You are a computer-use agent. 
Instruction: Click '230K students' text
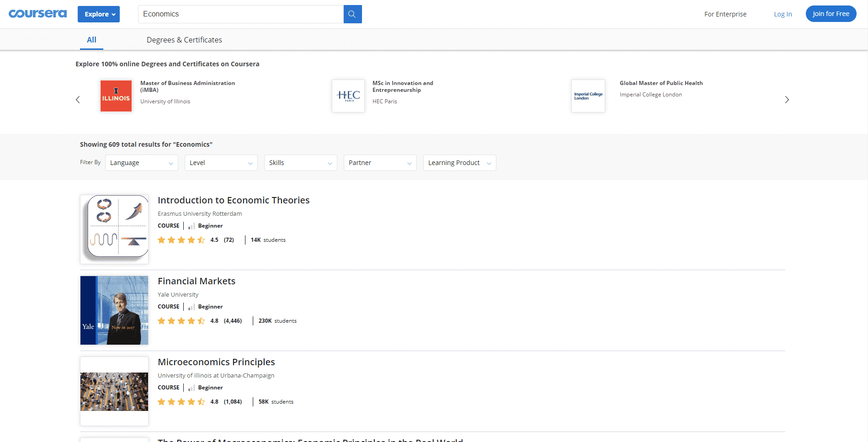click(277, 321)
